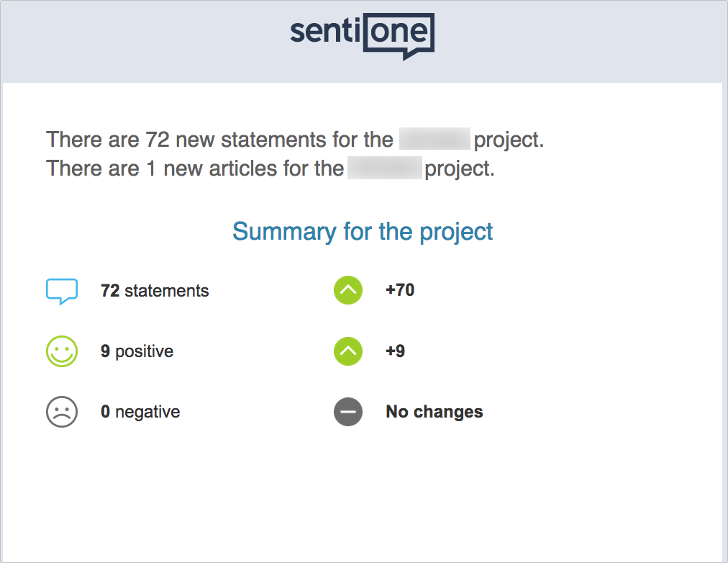This screenshot has height=563, width=728.
Task: Click blurred project name in articles line
Action: (385, 168)
